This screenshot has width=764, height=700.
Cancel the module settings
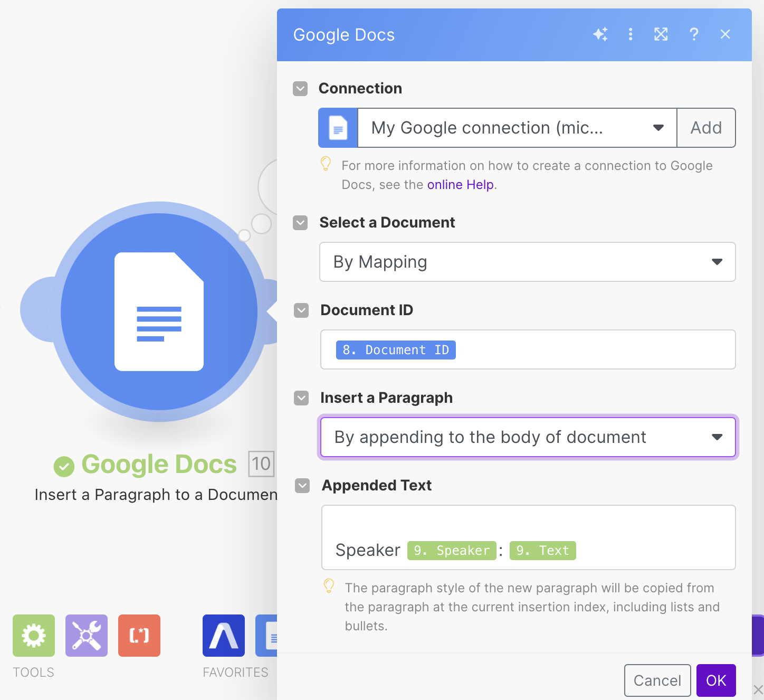657,680
